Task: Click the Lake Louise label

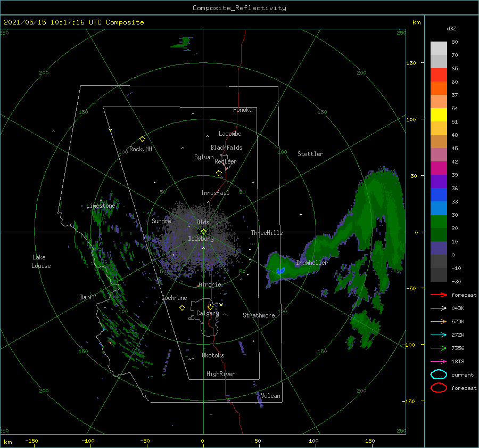Action: pos(41,262)
